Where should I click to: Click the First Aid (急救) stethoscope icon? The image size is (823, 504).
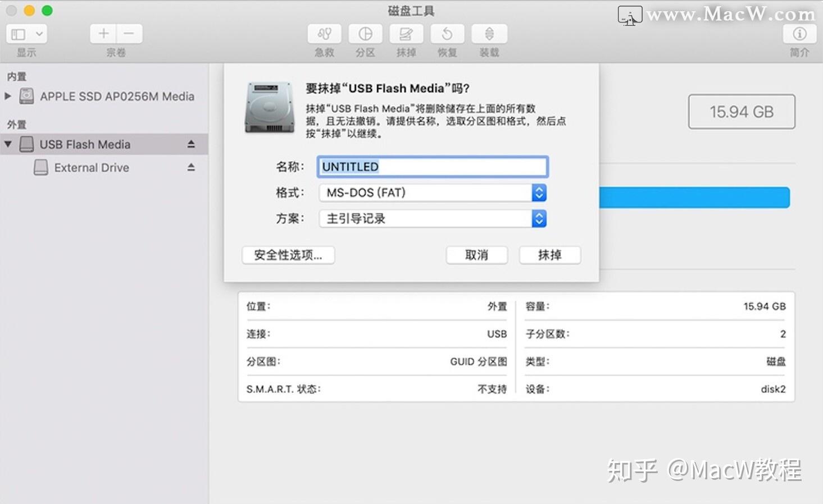pyautogui.click(x=324, y=34)
